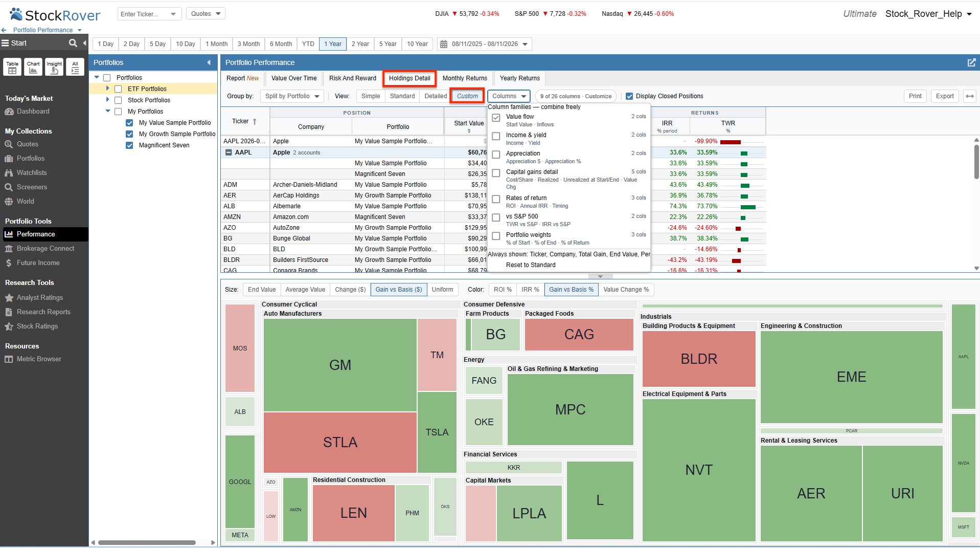This screenshot has height=548, width=980.
Task: Go back using the left arrow
Action: click(4, 30)
